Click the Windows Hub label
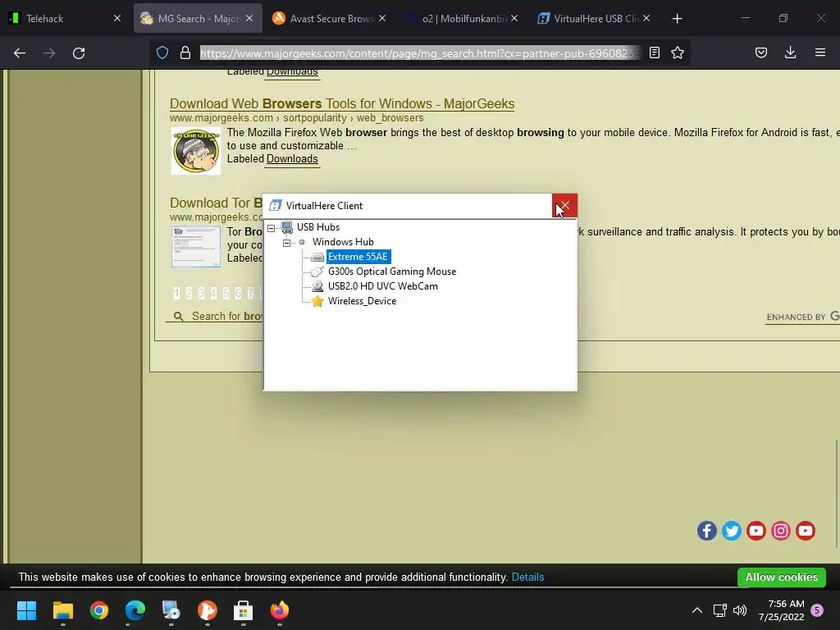The width and height of the screenshot is (840, 630). (x=343, y=242)
